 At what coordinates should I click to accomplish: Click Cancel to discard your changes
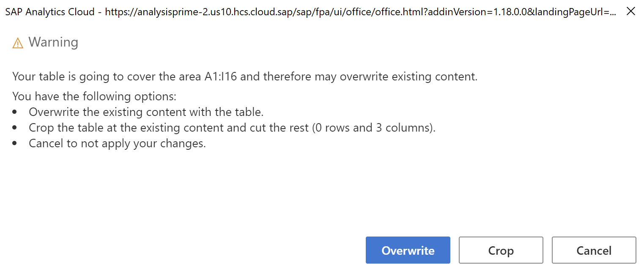(594, 250)
